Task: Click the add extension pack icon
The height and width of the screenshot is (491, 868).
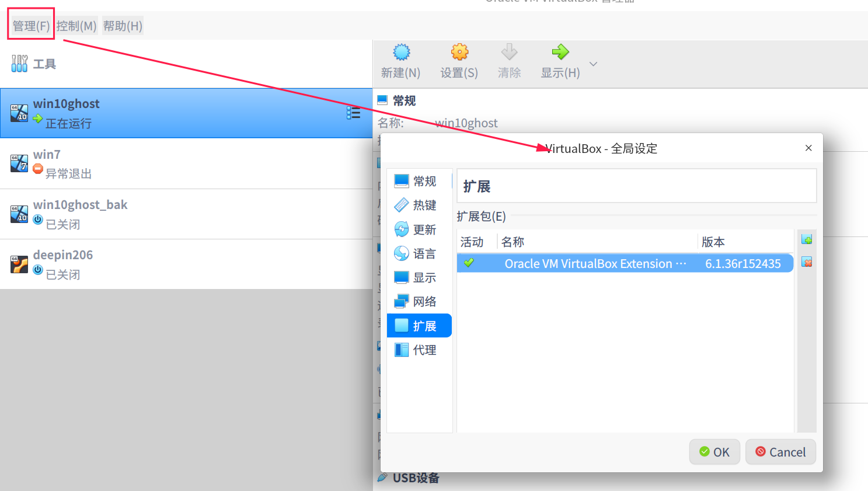Action: click(807, 239)
